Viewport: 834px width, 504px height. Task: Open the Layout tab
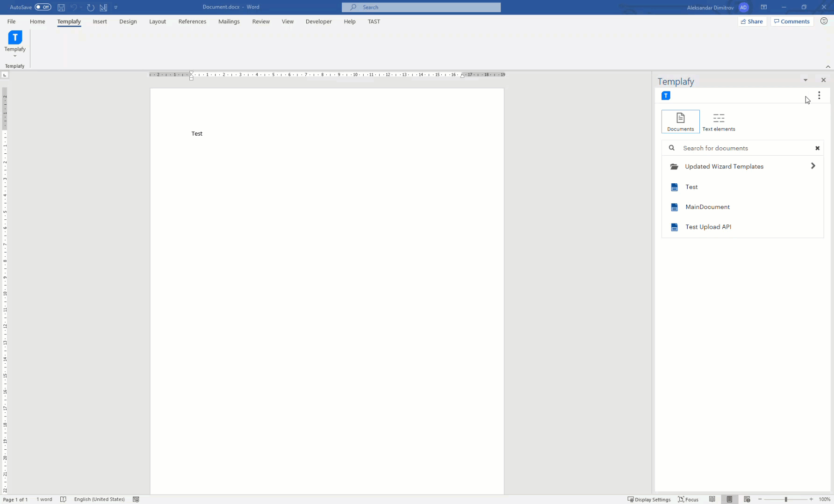[158, 22]
